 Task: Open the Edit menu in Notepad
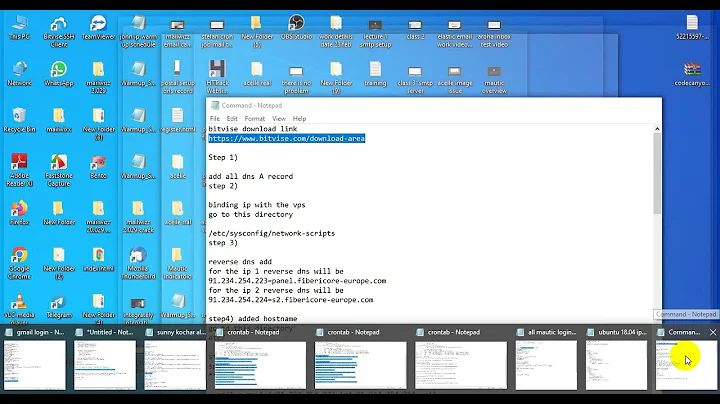232,118
